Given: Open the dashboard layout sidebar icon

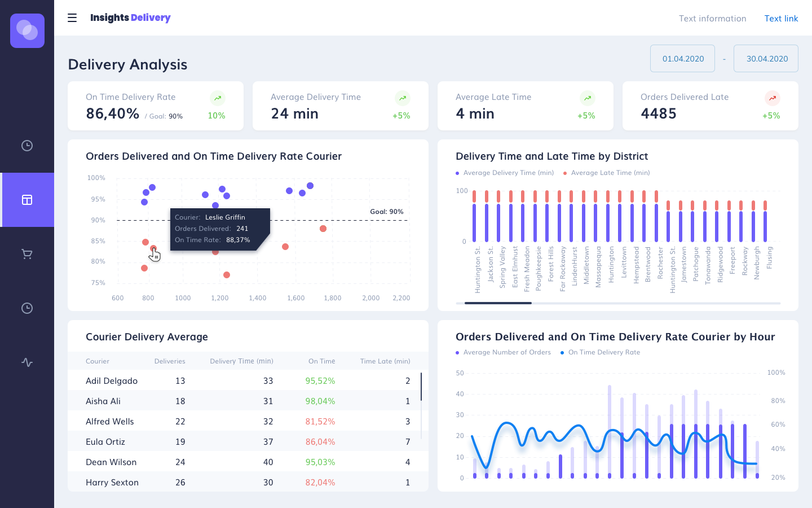Looking at the screenshot, I should pyautogui.click(x=27, y=200).
